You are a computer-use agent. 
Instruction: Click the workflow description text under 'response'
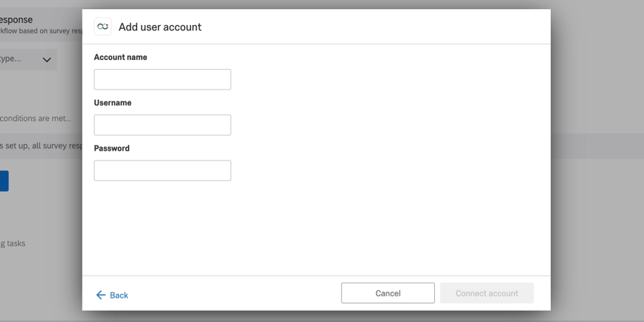coord(41,32)
